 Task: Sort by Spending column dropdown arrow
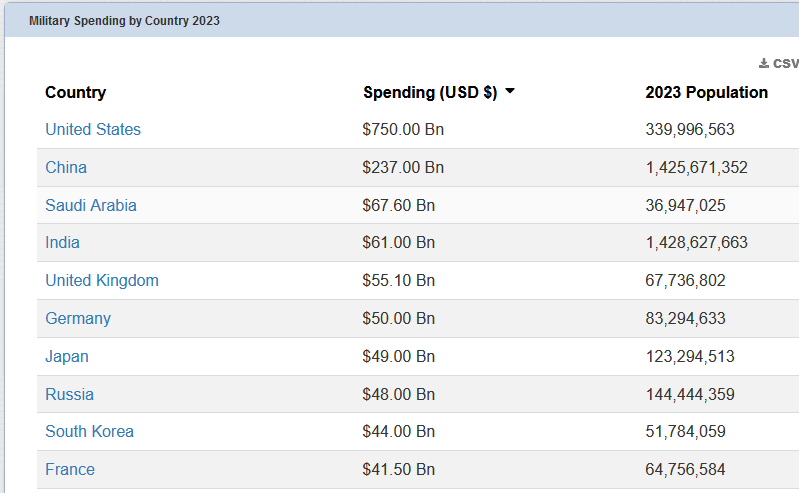click(510, 92)
